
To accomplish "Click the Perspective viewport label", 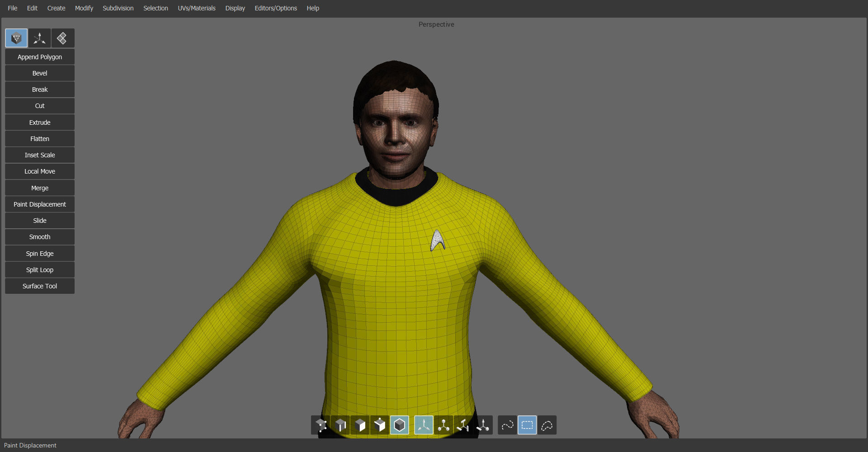I will pyautogui.click(x=436, y=24).
